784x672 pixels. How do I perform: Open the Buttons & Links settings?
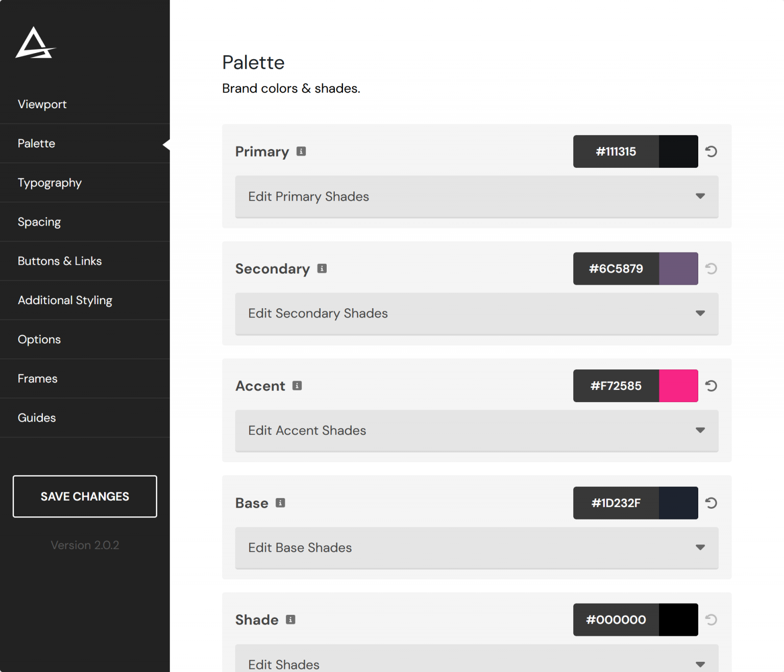(60, 261)
